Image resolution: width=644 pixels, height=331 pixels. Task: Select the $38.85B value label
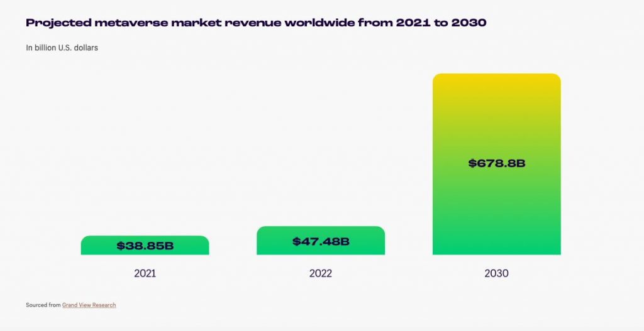(145, 246)
